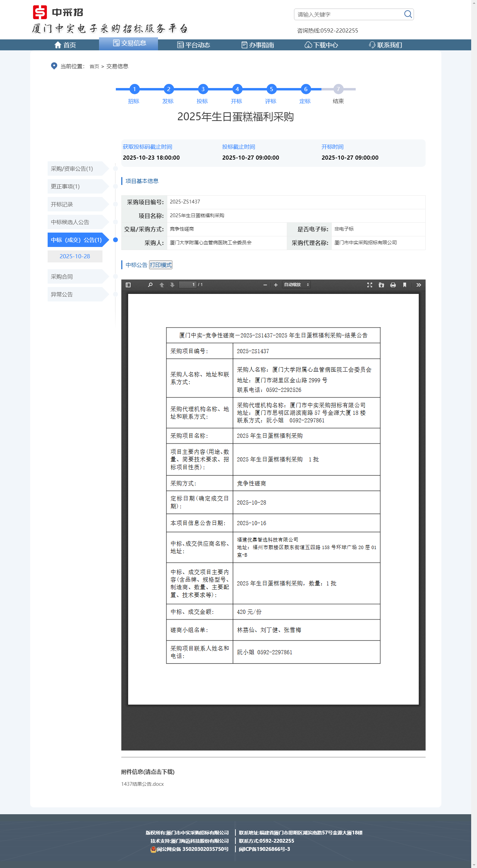
Task: Open 异常公告 sidebar item
Action: tap(78, 294)
